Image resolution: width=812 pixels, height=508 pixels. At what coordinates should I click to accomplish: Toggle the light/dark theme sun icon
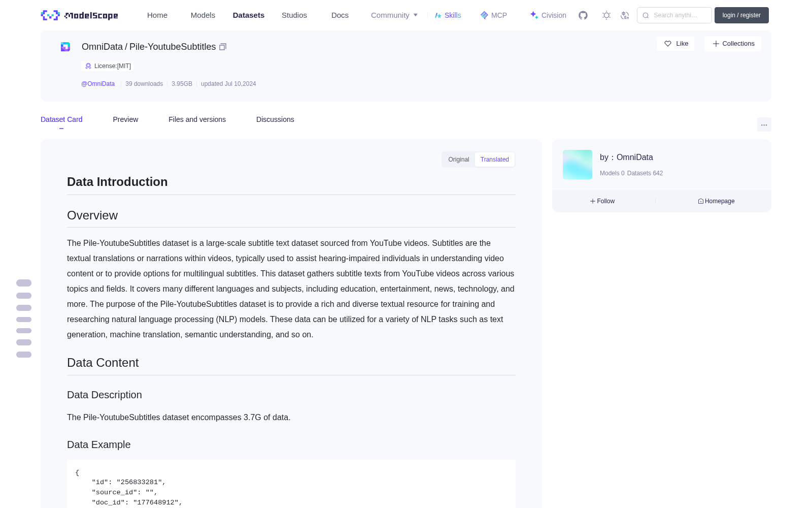click(x=606, y=15)
